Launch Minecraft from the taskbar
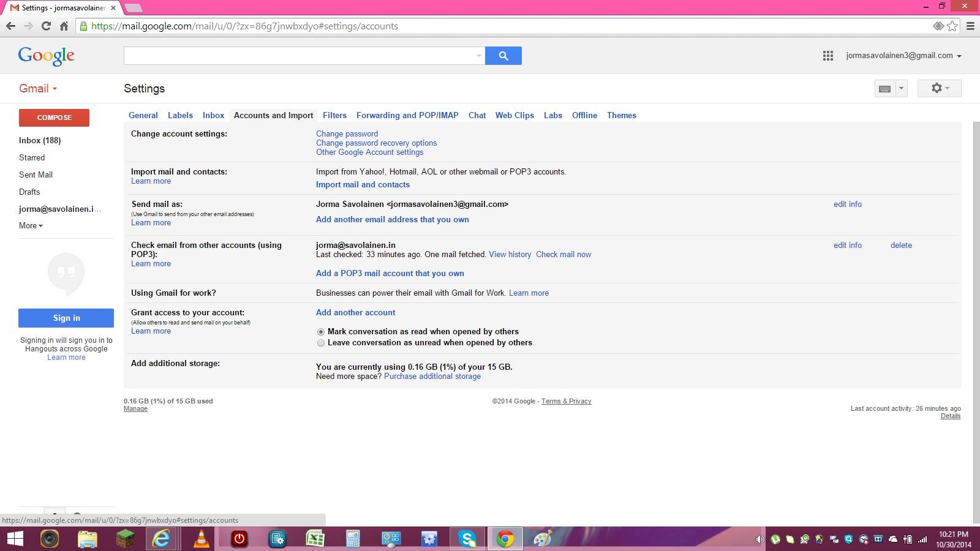Screen dimensions: 980x551 click(125, 539)
